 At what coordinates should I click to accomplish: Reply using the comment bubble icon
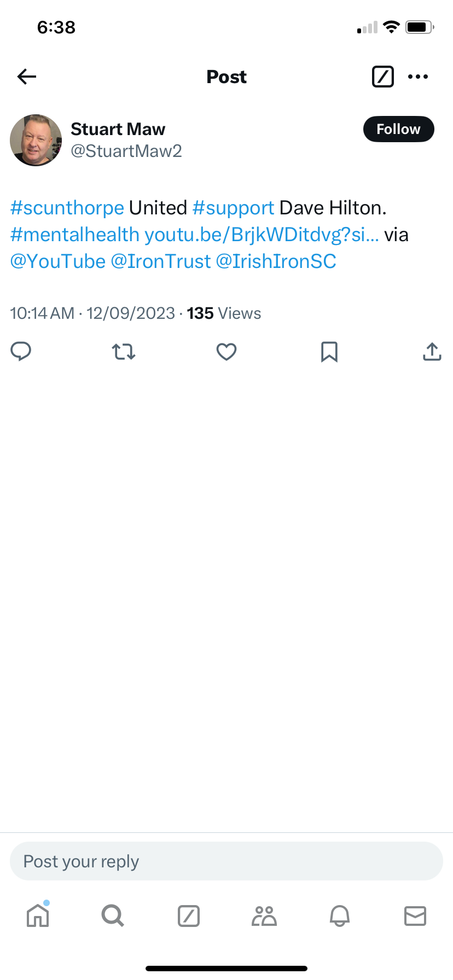pos(21,352)
